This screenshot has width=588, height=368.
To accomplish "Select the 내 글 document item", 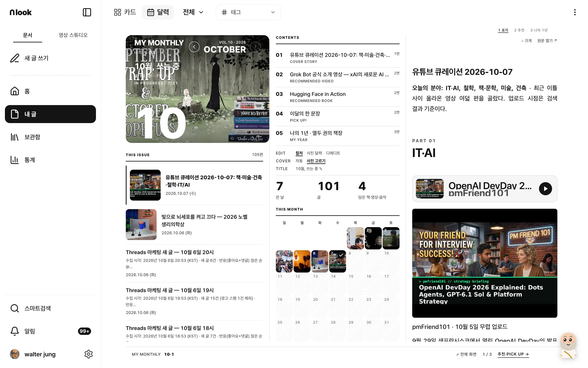I will pos(50,114).
